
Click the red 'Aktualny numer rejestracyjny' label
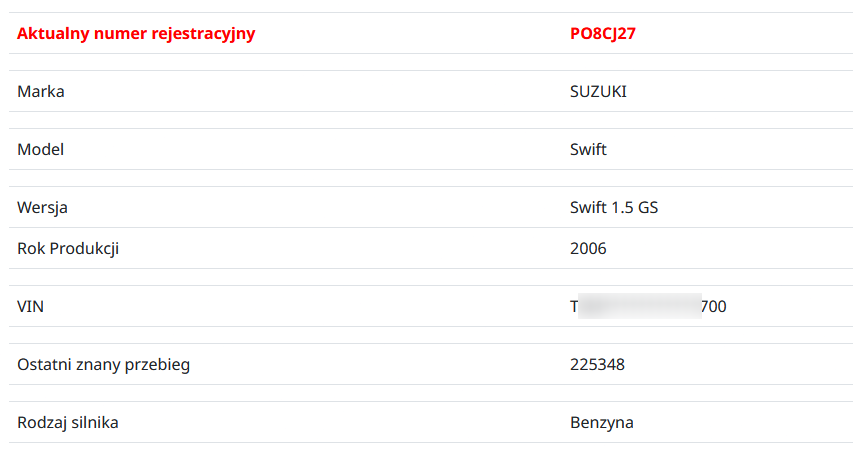[136, 33]
